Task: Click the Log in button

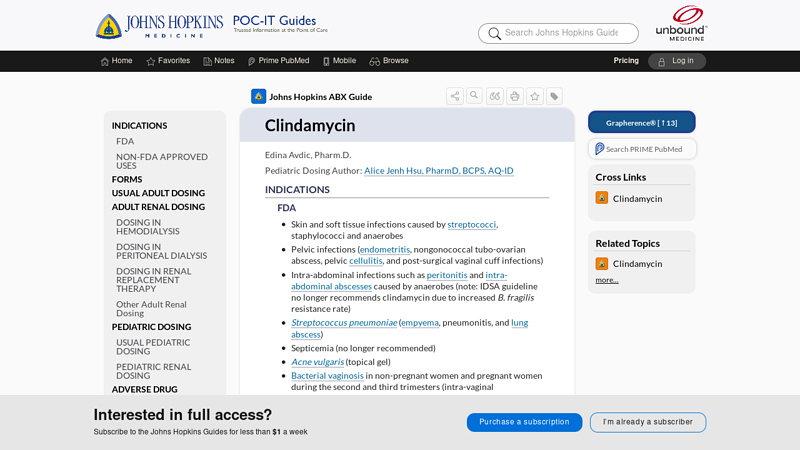Action: point(677,61)
